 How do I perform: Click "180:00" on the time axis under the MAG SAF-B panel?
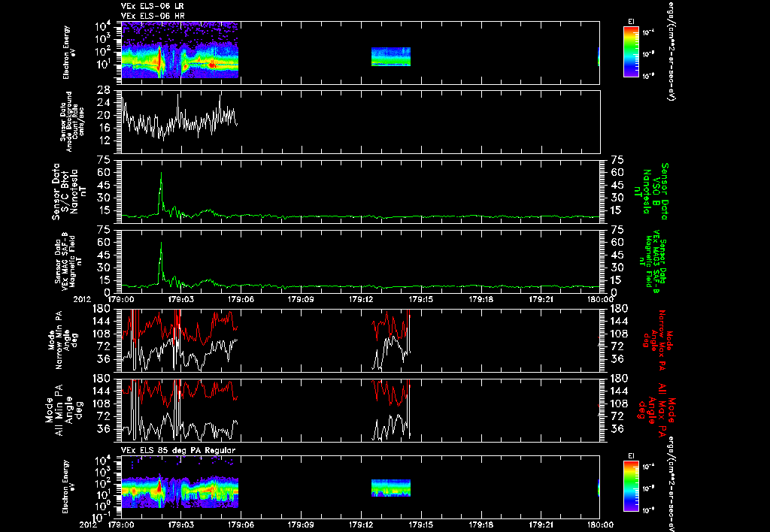(x=600, y=298)
